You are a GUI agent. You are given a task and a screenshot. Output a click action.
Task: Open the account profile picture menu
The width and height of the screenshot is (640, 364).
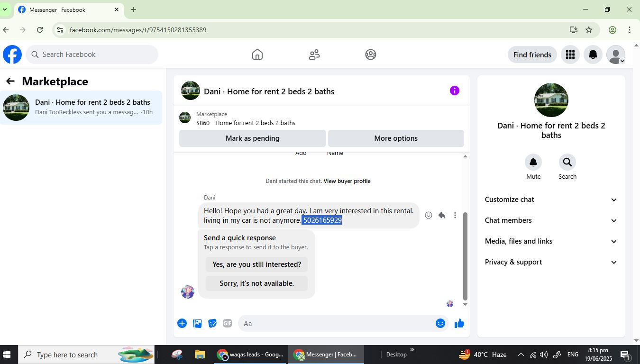[616, 55]
